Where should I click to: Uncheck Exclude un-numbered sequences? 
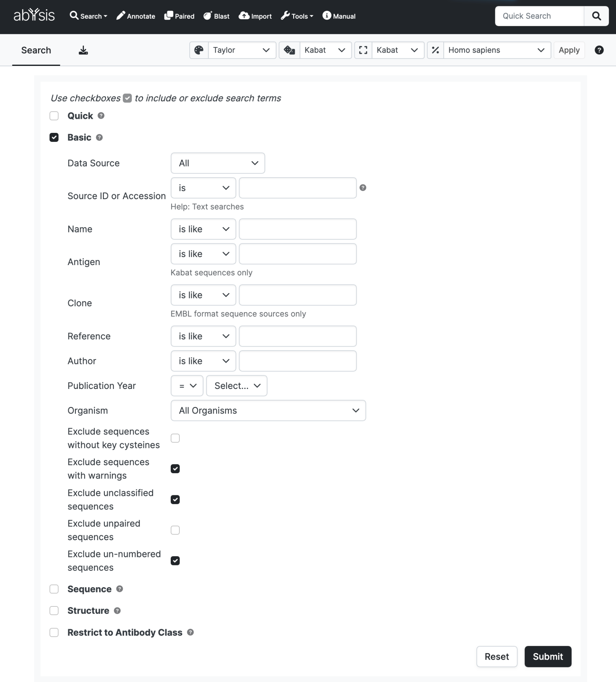tap(175, 560)
